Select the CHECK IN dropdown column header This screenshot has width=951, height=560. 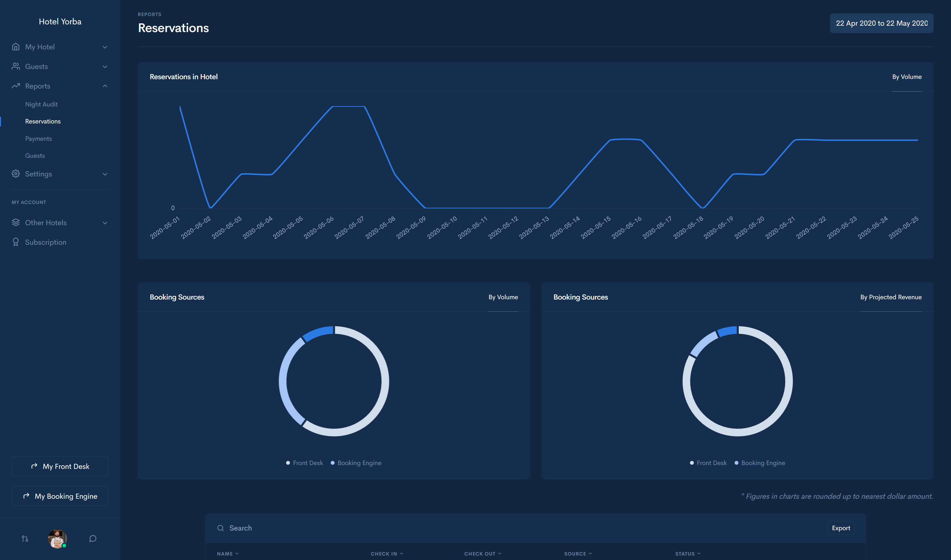coord(387,553)
